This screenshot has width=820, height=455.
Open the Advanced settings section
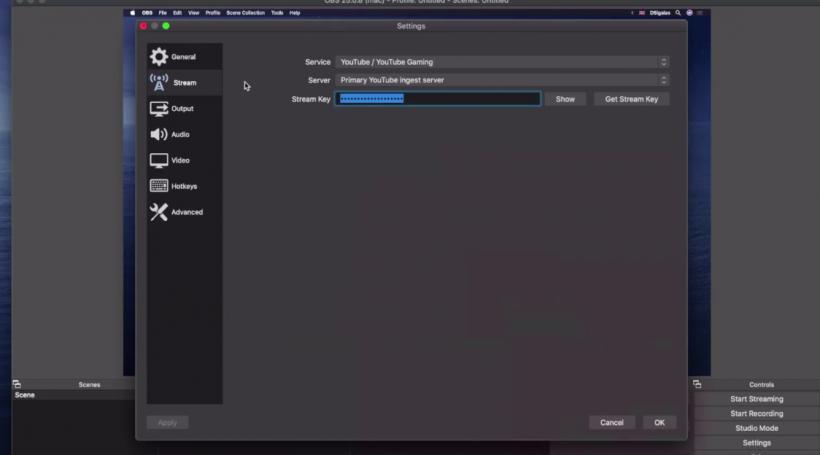pyautogui.click(x=186, y=213)
